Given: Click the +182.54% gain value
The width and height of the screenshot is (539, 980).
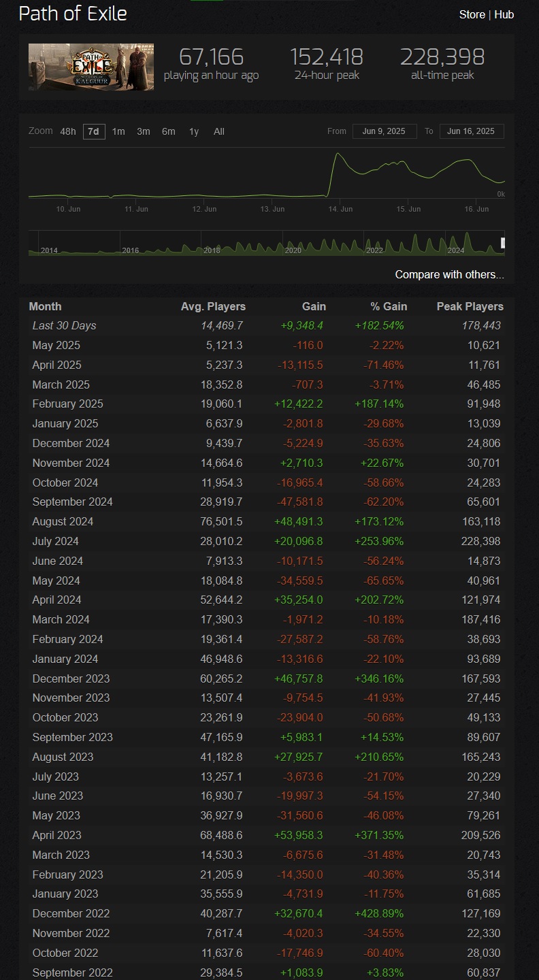Looking at the screenshot, I should [x=378, y=326].
